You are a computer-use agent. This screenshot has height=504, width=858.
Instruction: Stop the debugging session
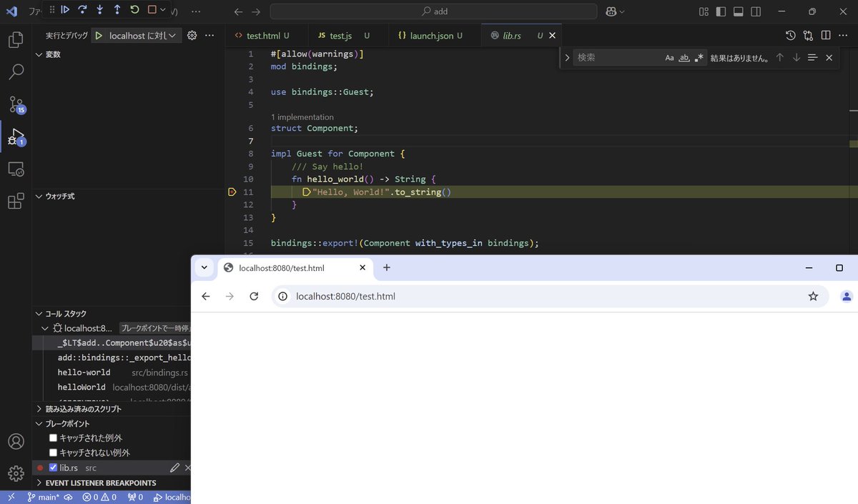click(x=152, y=10)
